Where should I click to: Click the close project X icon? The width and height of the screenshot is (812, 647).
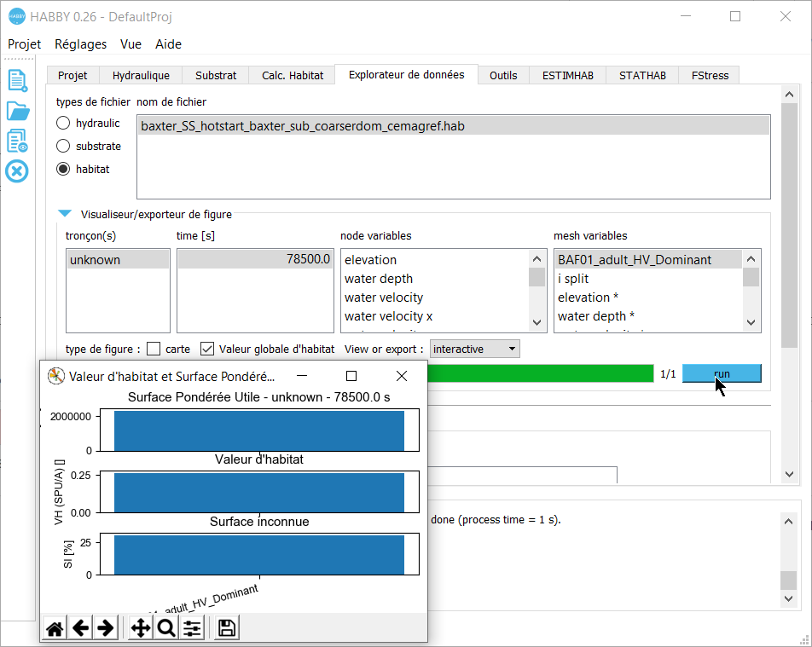[x=17, y=171]
